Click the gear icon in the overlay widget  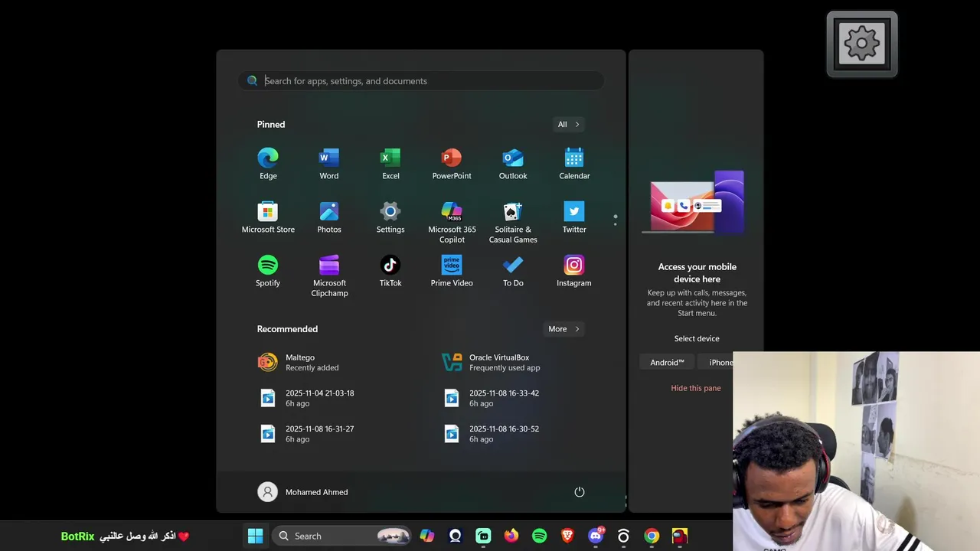click(862, 44)
